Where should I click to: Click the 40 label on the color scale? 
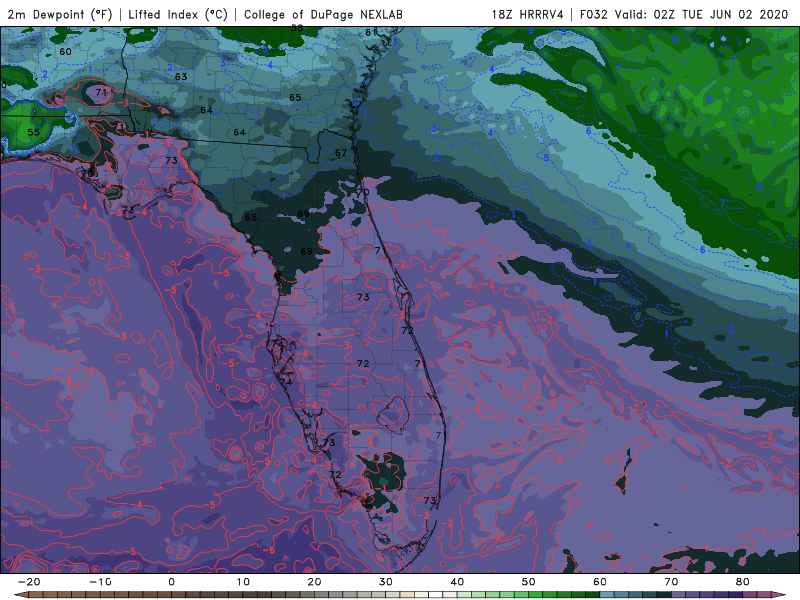[457, 582]
